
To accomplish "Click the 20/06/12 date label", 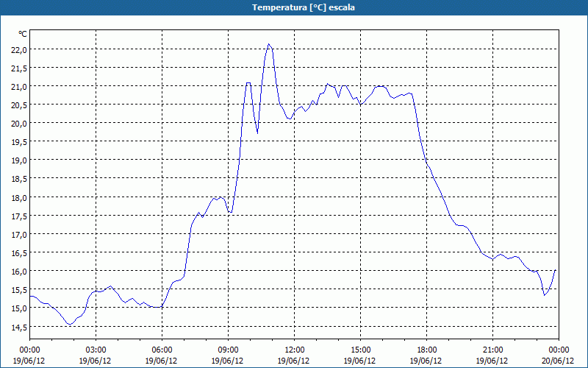I will [558, 361].
